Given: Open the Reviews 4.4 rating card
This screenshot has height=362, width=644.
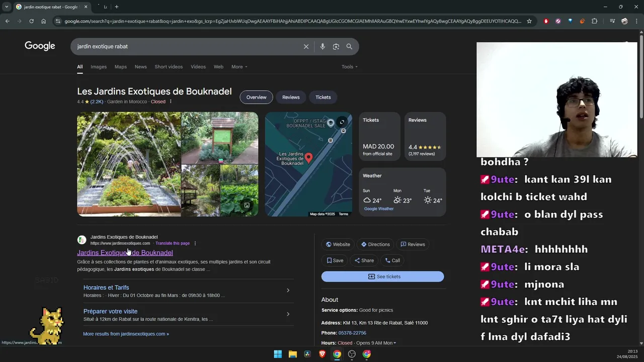Looking at the screenshot, I should click(x=425, y=136).
